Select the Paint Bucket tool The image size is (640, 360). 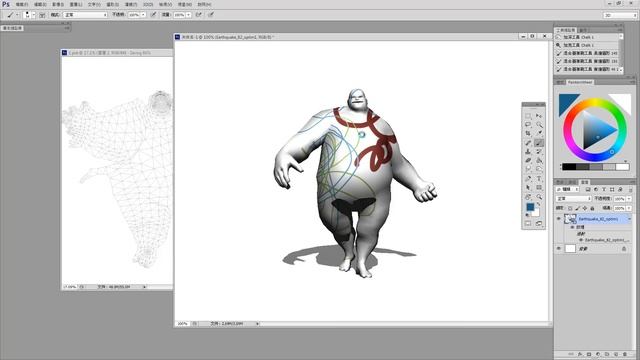point(540,160)
